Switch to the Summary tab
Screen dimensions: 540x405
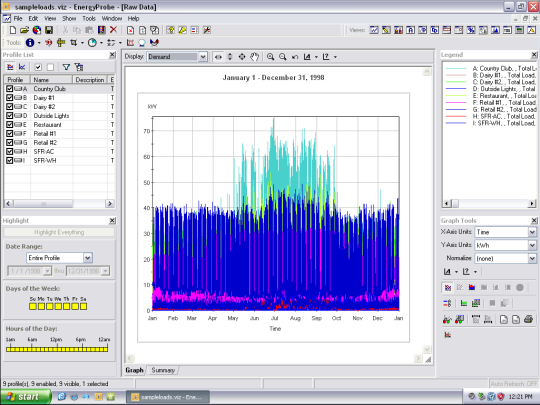point(163,370)
